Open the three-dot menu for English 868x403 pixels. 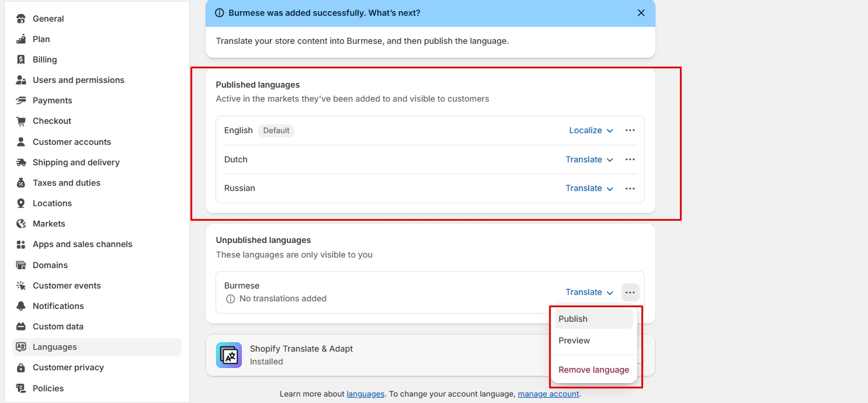(630, 130)
